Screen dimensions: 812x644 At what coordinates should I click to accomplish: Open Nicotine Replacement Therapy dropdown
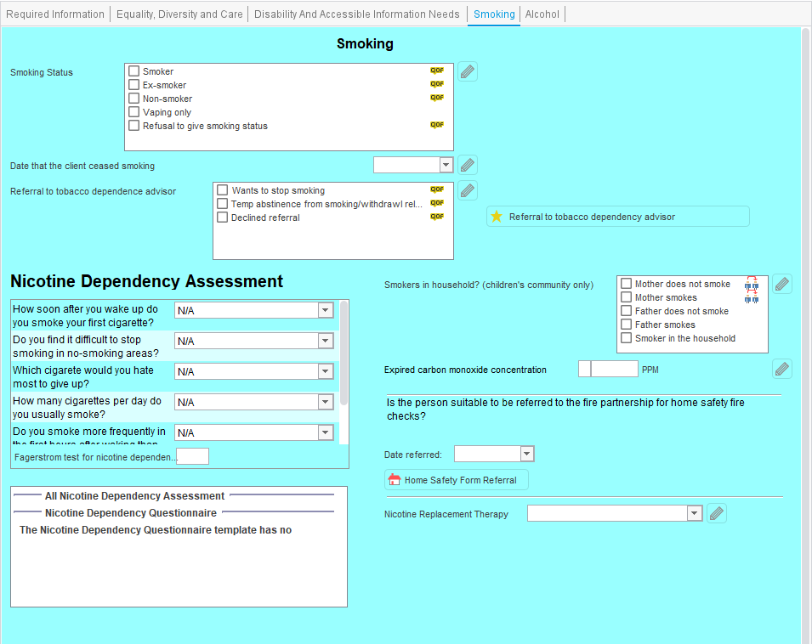pyautogui.click(x=695, y=513)
